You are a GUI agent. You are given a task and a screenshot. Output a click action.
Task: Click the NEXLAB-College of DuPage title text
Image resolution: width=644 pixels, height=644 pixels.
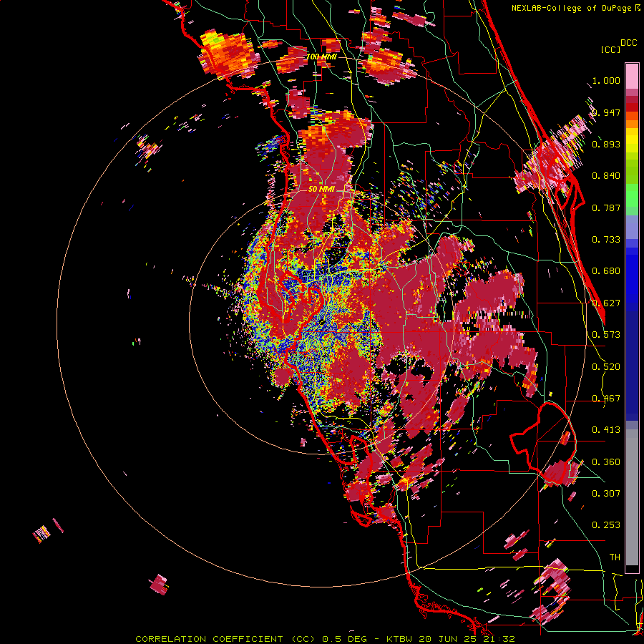572,8
